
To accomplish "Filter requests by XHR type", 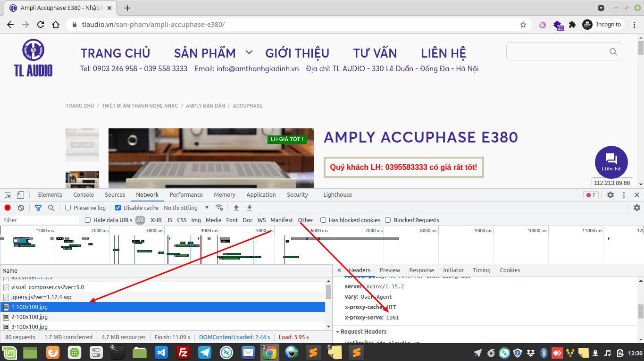I will point(156,220).
